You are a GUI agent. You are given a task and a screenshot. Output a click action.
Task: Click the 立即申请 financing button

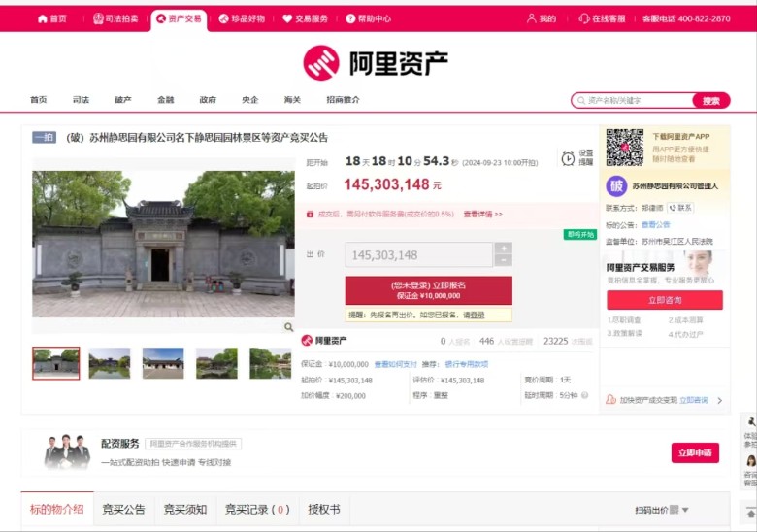tap(694, 452)
